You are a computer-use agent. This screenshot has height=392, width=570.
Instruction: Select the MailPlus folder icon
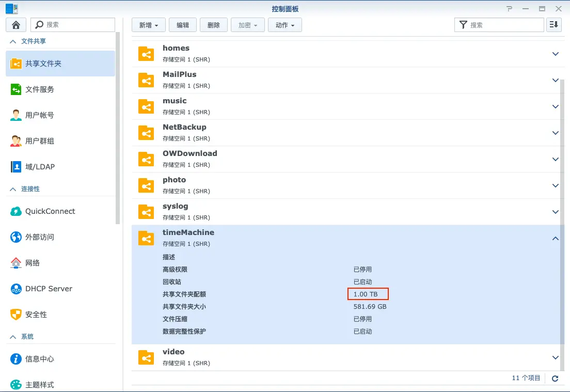pyautogui.click(x=146, y=80)
